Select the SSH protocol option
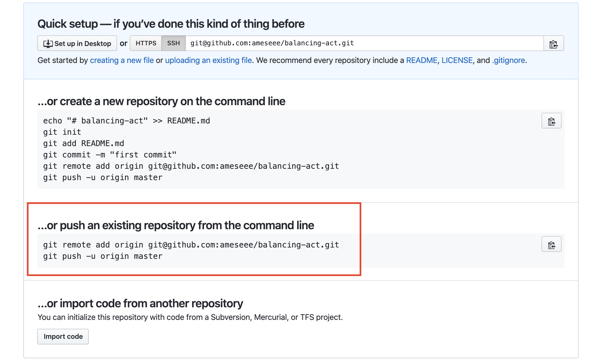 click(173, 43)
